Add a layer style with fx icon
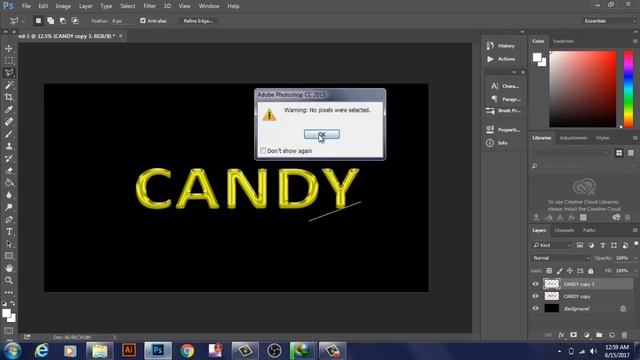 point(561,335)
